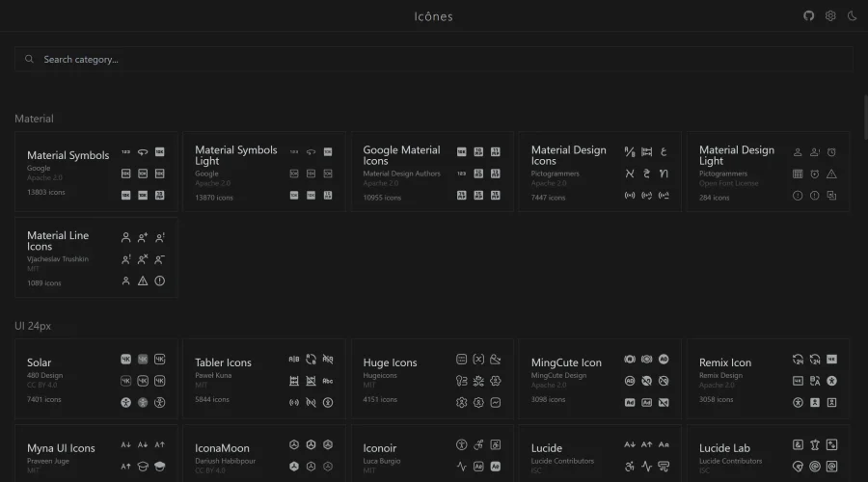868x482 pixels.
Task: Click the page vertical scrollbar thumb
Action: [x=865, y=117]
